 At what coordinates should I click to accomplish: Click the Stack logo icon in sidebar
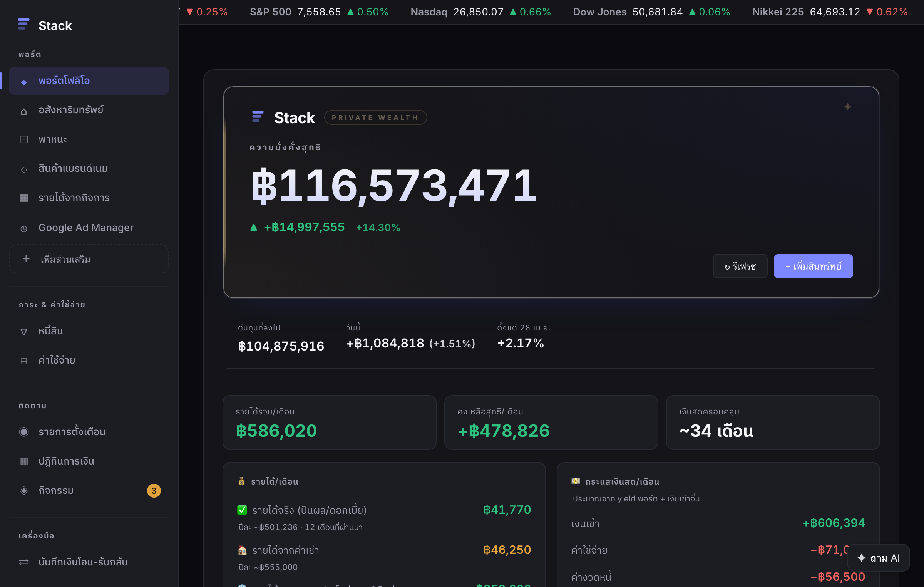(24, 24)
